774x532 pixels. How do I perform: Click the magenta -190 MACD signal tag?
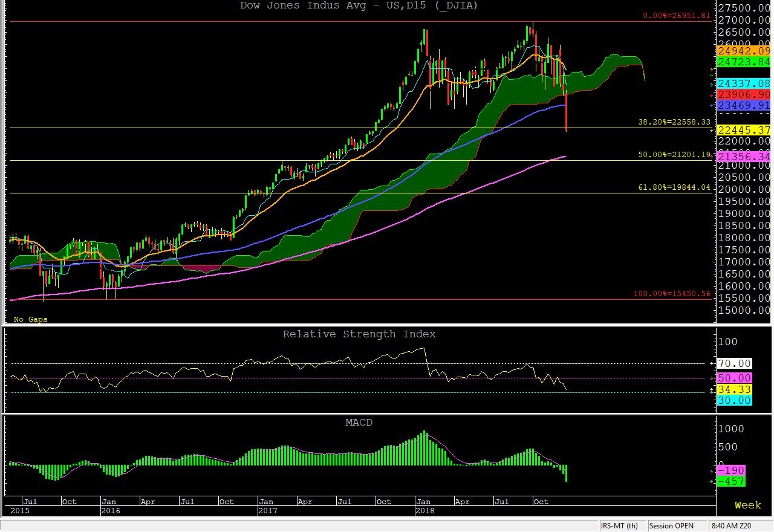tap(730, 470)
